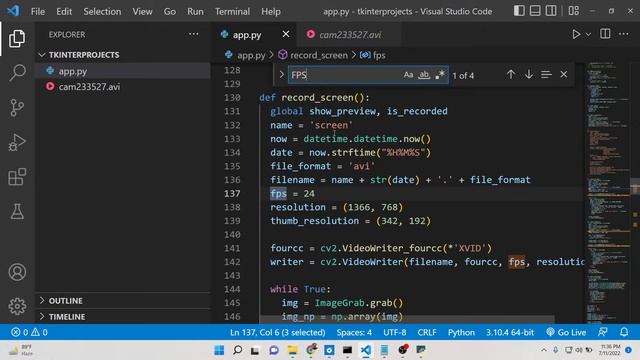Run the Python file with play button

(x=576, y=34)
